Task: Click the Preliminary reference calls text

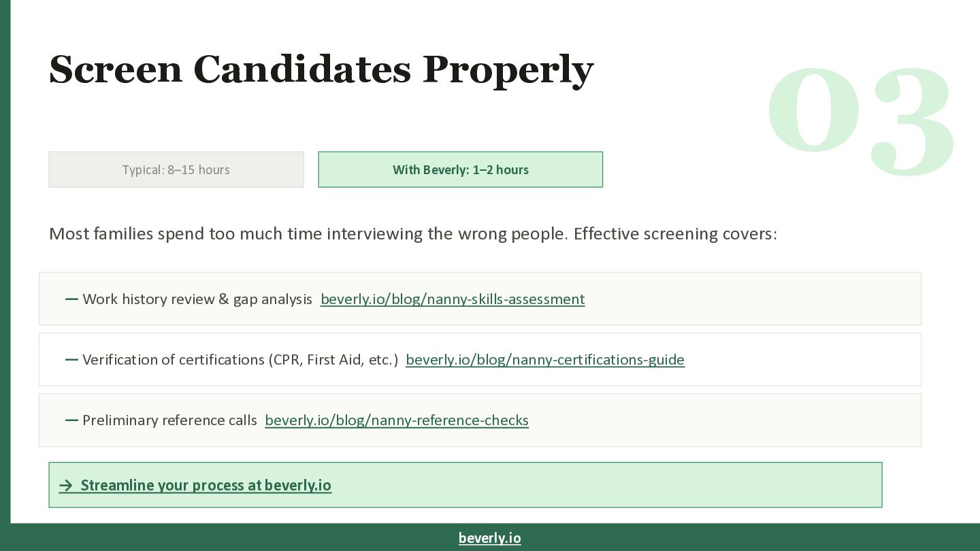Action: coord(169,420)
